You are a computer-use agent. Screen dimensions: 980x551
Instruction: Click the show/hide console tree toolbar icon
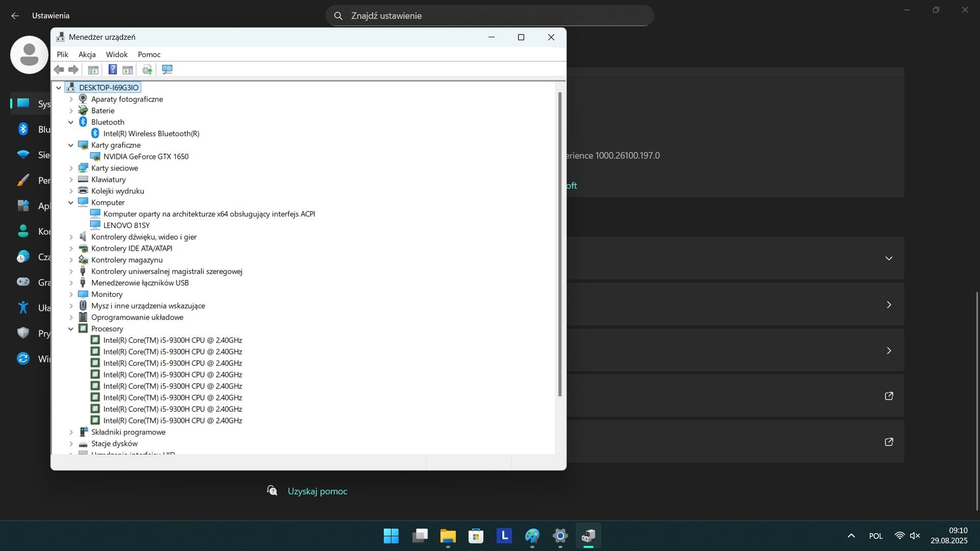[93, 69]
